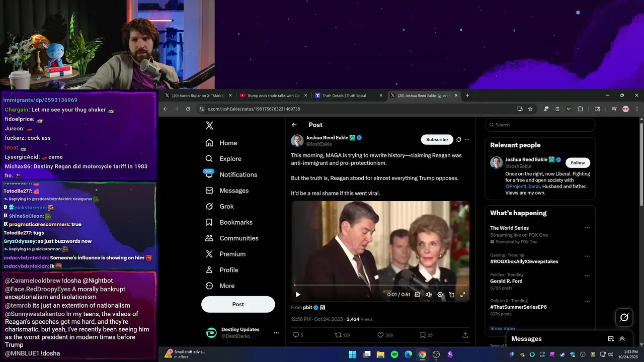Like the post with 306 likes

pyautogui.click(x=381, y=335)
